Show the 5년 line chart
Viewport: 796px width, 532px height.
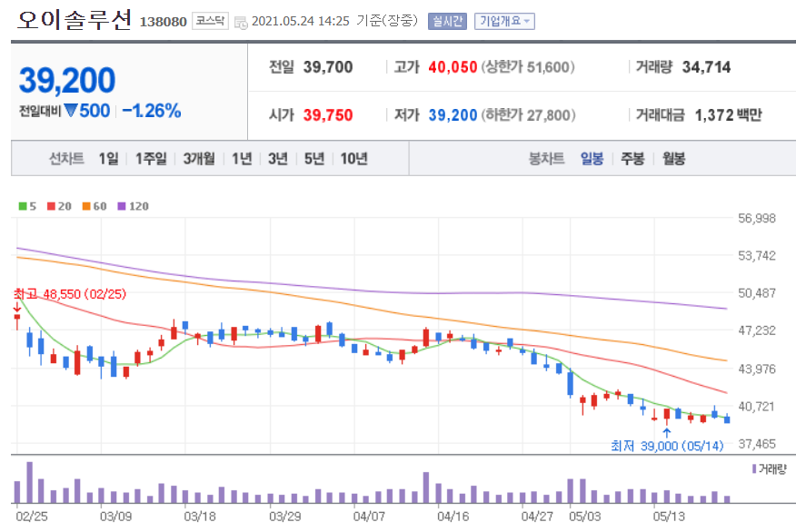pyautogui.click(x=314, y=159)
